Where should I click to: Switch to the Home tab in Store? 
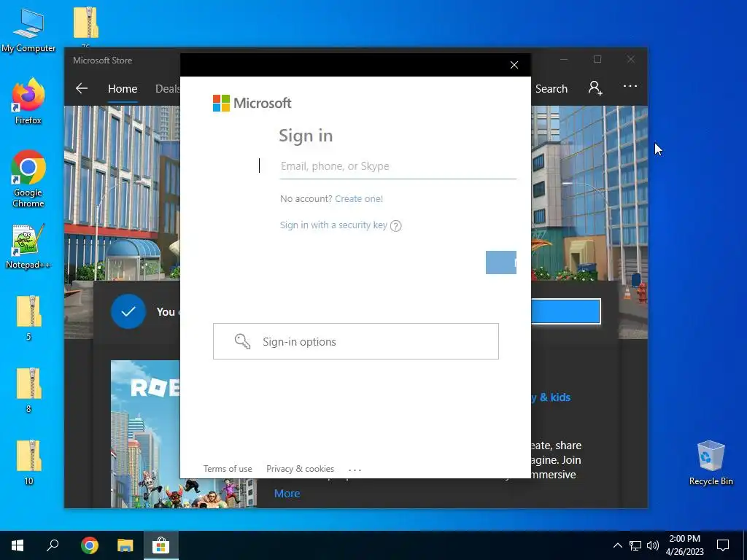pos(123,88)
